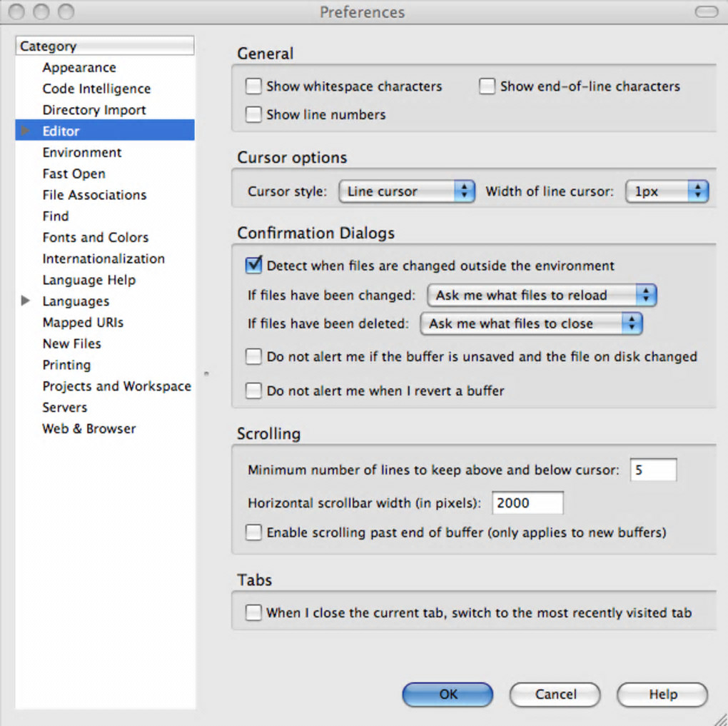728x726 pixels.
Task: Open the 'If files have been deleted' dropdown
Action: pos(531,324)
